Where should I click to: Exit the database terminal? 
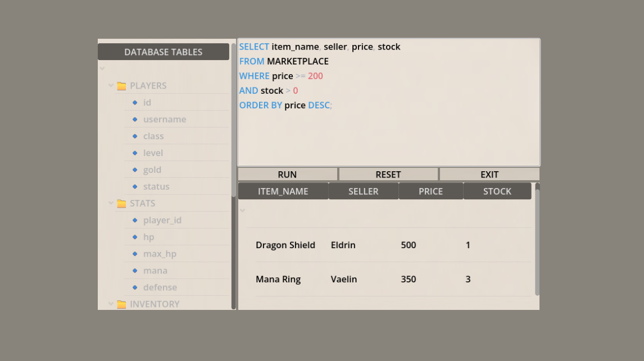click(x=489, y=175)
